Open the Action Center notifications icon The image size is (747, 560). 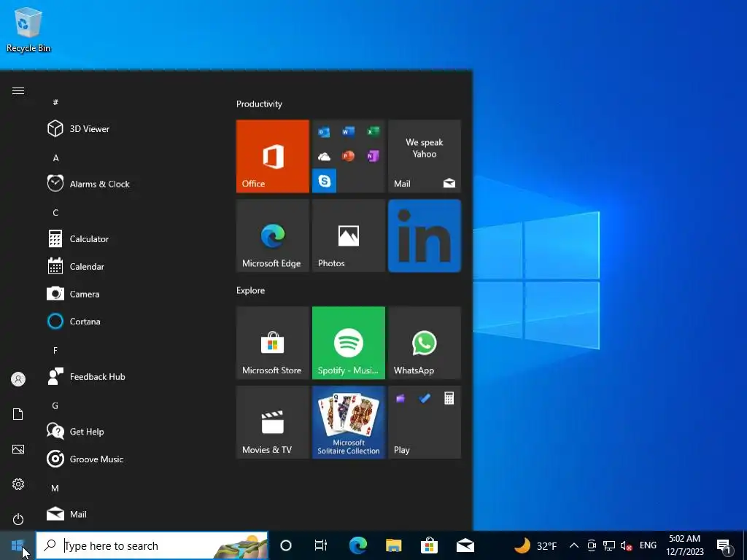(x=724, y=546)
